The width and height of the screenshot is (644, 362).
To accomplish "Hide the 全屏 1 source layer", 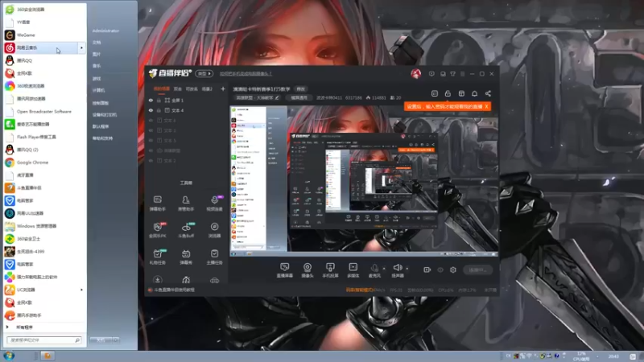I will tap(151, 100).
